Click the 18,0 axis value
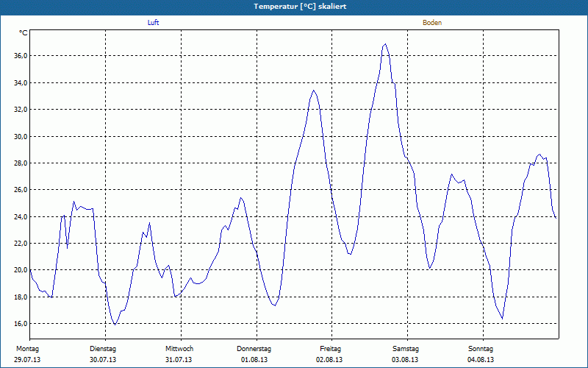This screenshot has height=368, width=588. (20, 297)
